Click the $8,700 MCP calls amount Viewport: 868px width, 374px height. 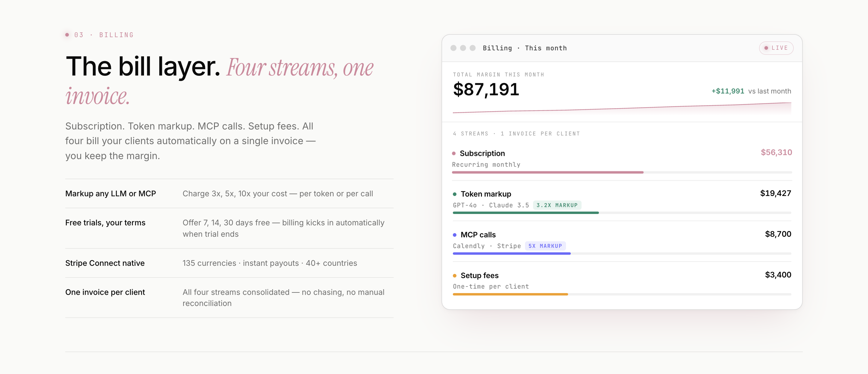[778, 234]
